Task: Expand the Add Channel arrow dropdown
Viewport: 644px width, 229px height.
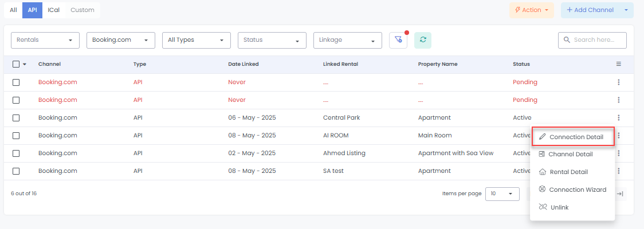Action: click(x=626, y=10)
